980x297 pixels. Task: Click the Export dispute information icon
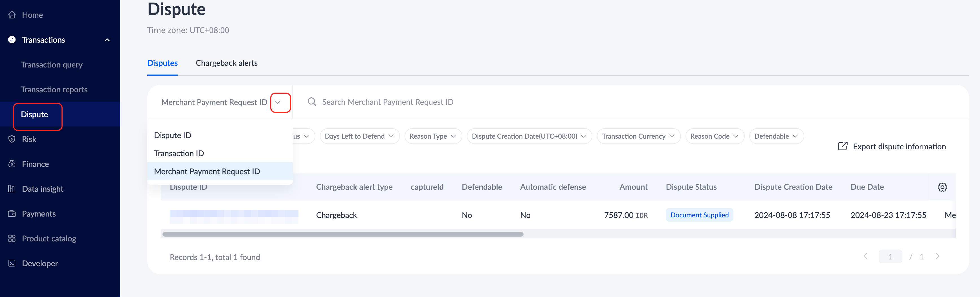tap(842, 147)
